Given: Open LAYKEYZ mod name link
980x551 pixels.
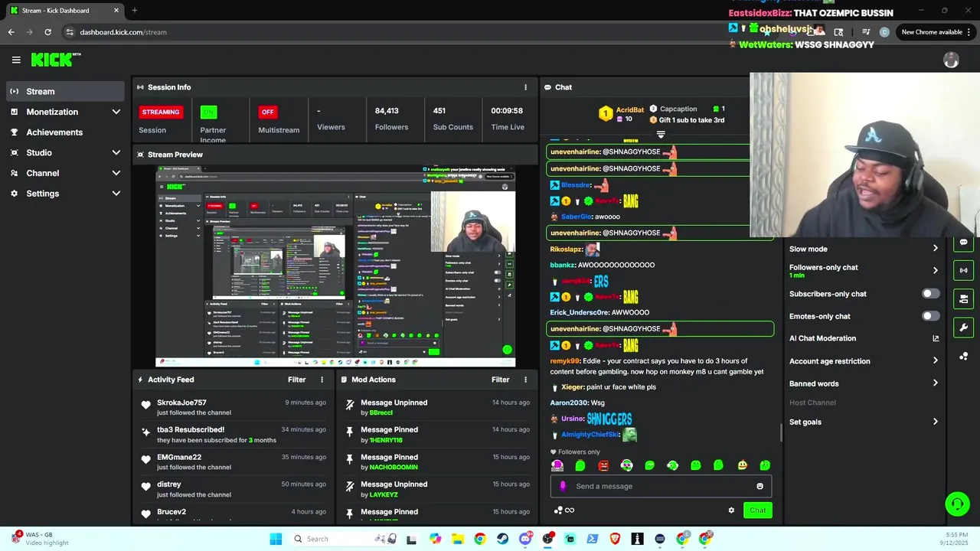Looking at the screenshot, I should pyautogui.click(x=384, y=494).
